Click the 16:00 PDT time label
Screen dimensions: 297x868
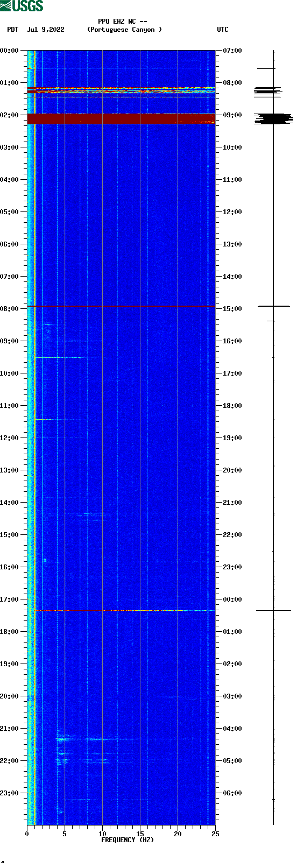(x=10, y=567)
